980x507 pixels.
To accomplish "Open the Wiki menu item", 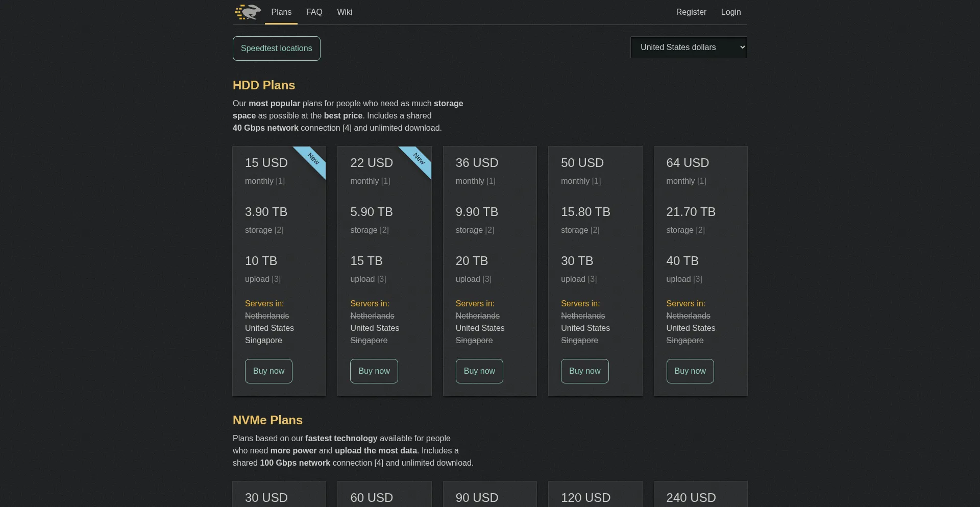I will click(345, 12).
